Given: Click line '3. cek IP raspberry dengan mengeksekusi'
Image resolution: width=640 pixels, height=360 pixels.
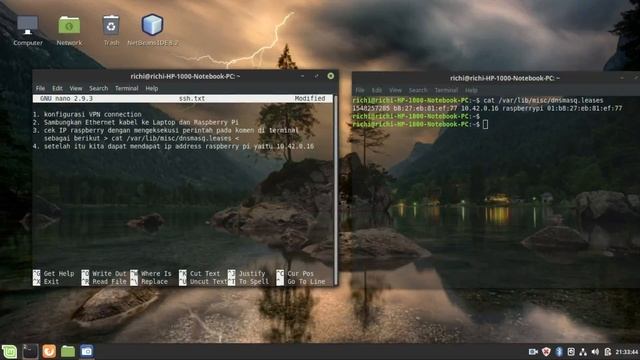Looking at the screenshot, I should (x=165, y=130).
